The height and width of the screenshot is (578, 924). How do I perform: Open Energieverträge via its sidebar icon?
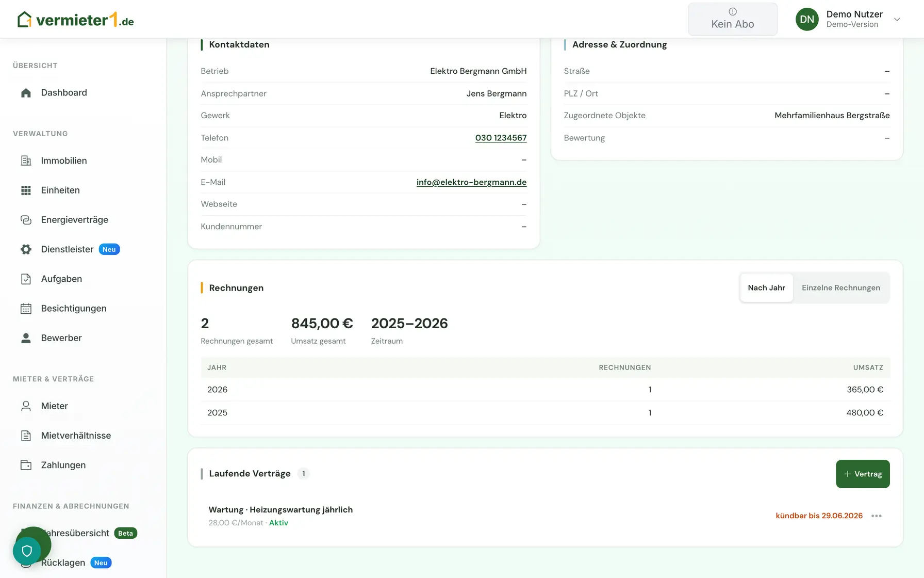26,220
